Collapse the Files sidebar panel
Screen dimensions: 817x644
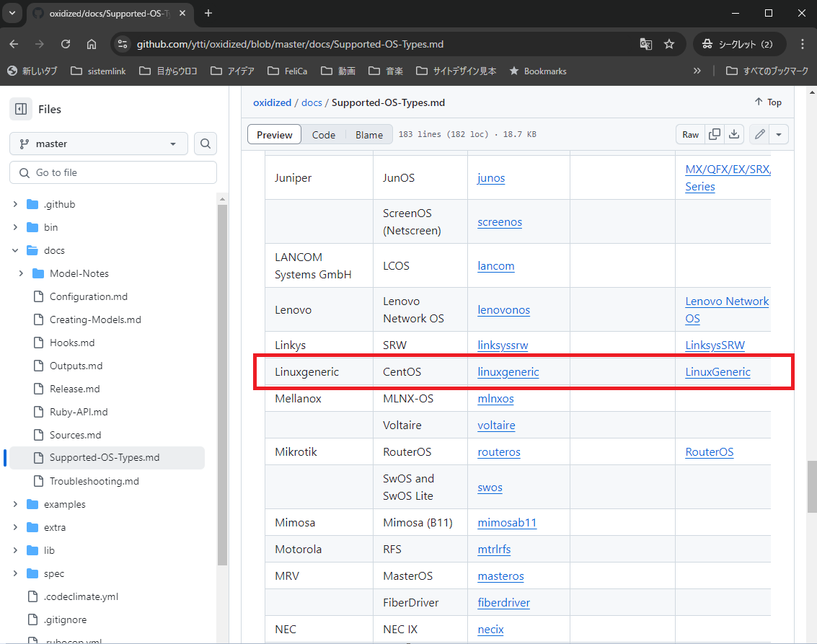click(21, 108)
